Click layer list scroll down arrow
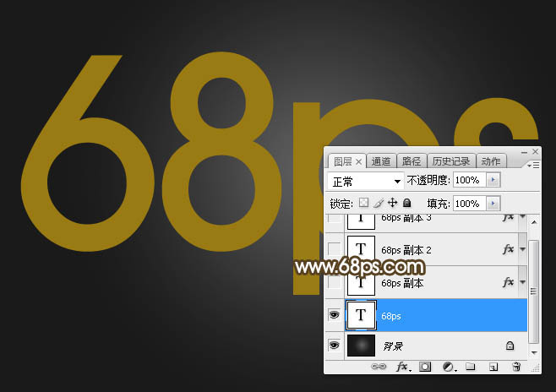 534,353
